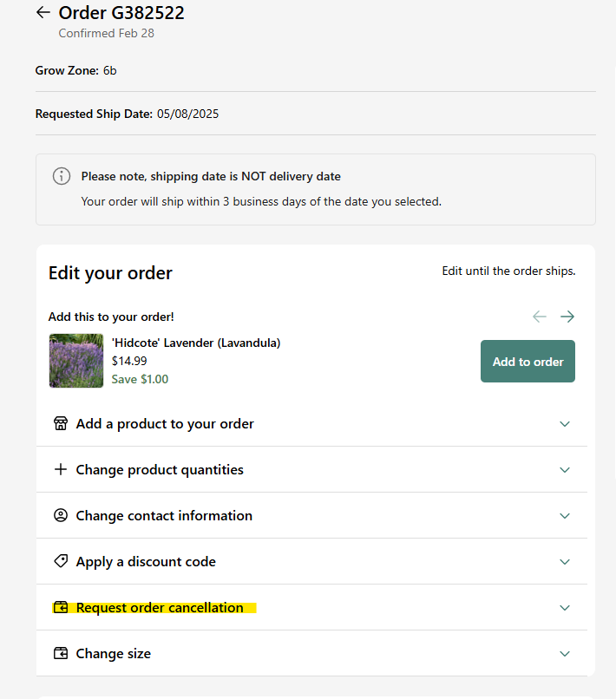This screenshot has height=699, width=616.
Task: Add Hidcote Lavender to the order
Action: point(528,361)
